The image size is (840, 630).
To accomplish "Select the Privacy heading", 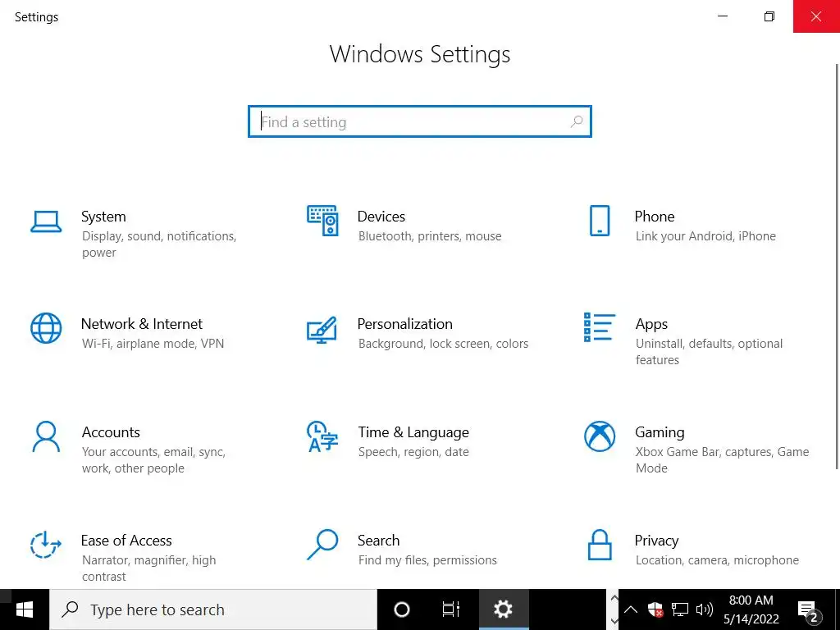I will pos(656,541).
